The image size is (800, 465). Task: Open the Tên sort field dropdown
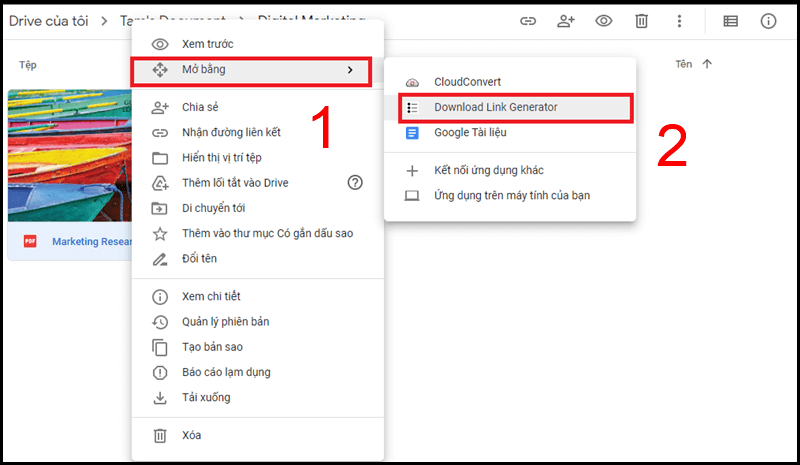point(684,64)
